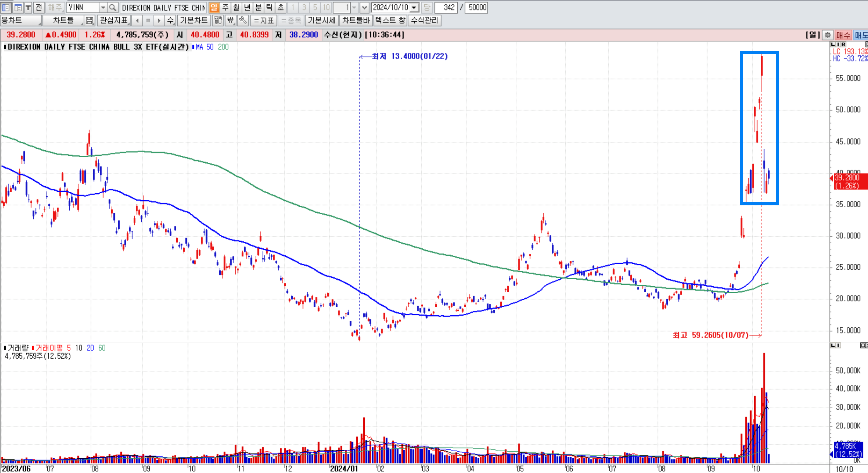Switch to 주 weekly period
Image resolution: width=868 pixels, height=473 pixels.
[225, 7]
